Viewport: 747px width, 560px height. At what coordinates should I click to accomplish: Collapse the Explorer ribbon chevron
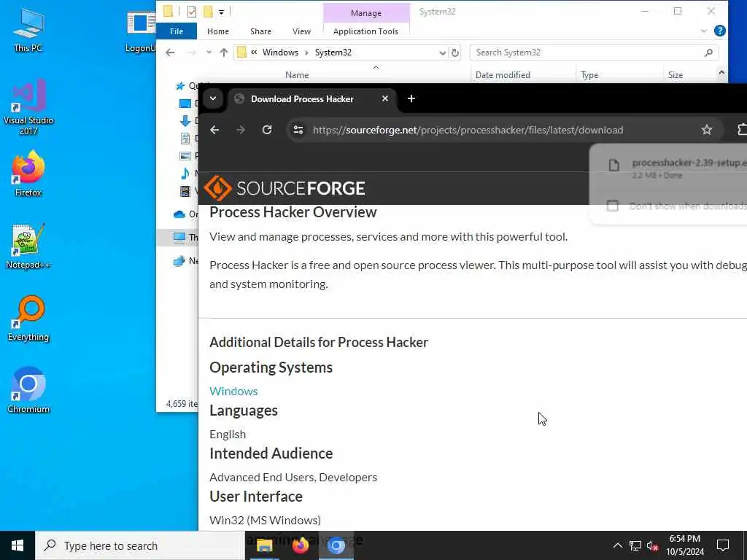[704, 31]
